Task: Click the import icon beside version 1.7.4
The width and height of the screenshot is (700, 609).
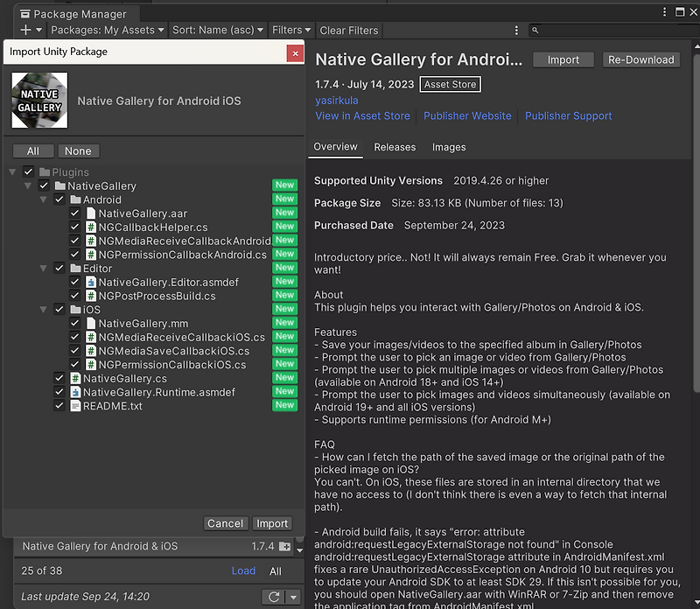Action: tap(284, 547)
